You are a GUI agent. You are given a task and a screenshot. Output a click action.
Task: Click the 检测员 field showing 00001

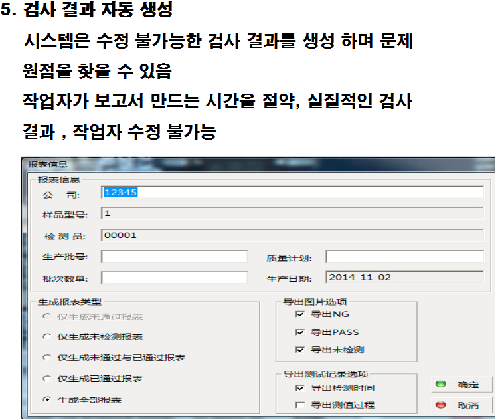pyautogui.click(x=292, y=235)
